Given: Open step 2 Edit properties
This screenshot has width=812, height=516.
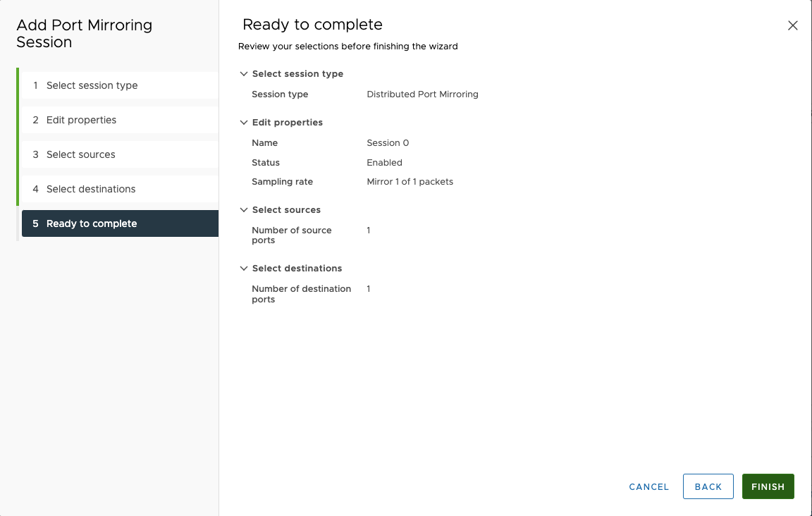Looking at the screenshot, I should [x=80, y=120].
